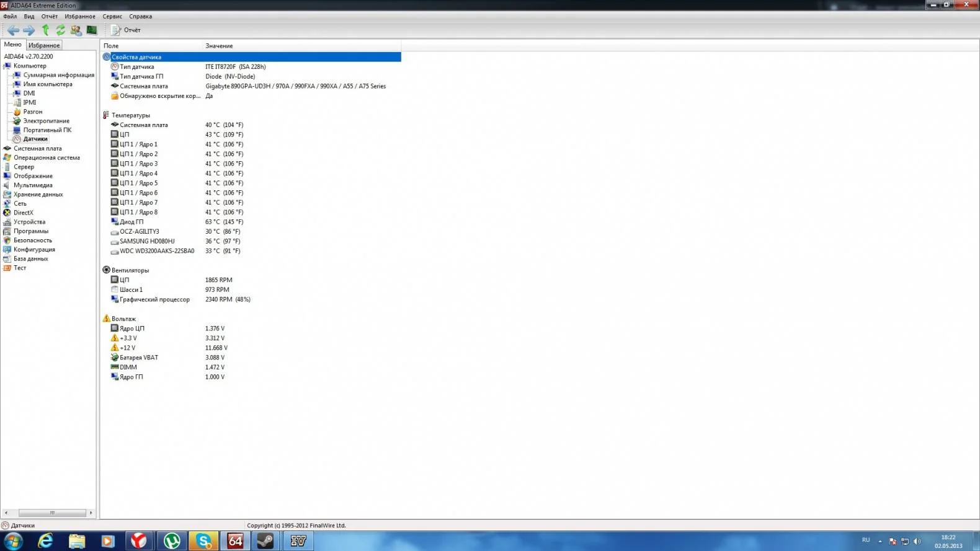Click the Сервер icon in the tree
Screen dimensions: 980x551
tap(7, 167)
